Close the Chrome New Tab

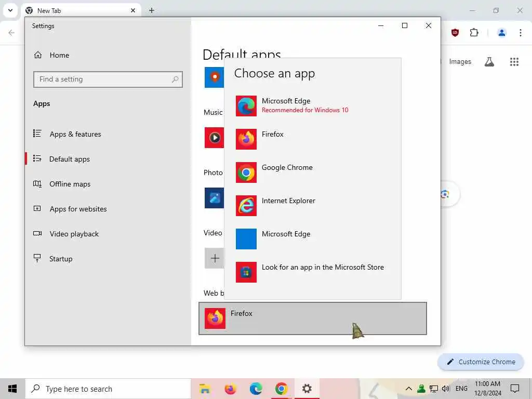133,10
